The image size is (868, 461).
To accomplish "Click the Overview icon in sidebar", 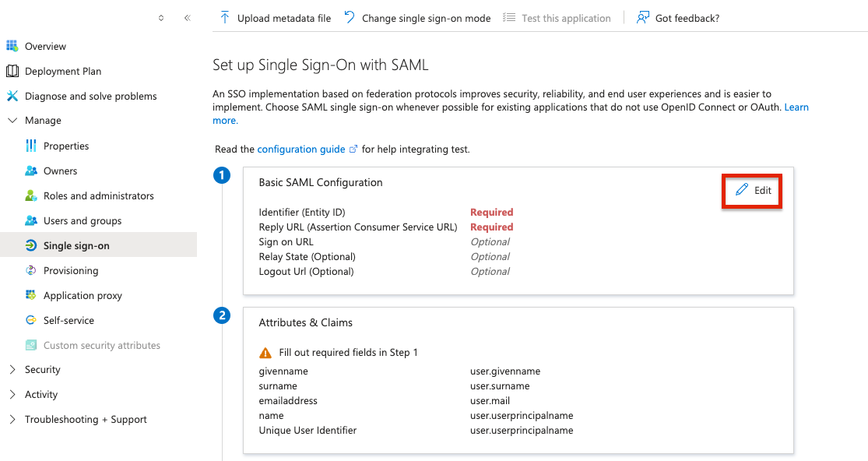I will pyautogui.click(x=12, y=46).
